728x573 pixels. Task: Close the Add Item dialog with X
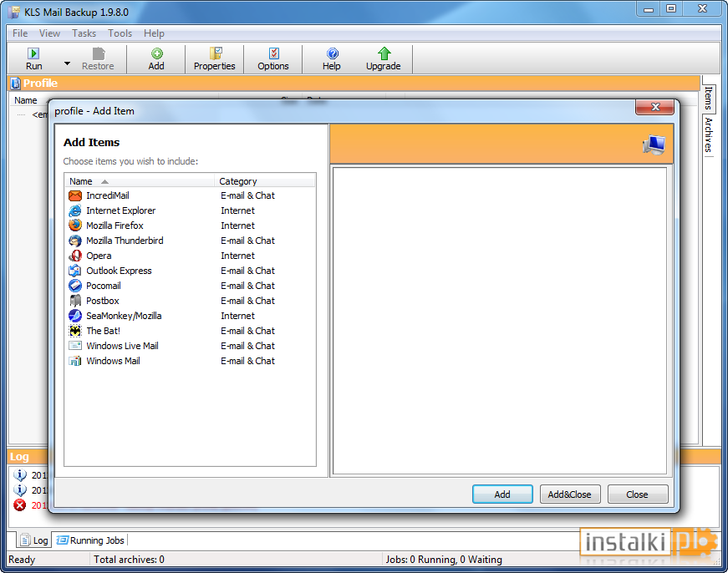click(654, 107)
